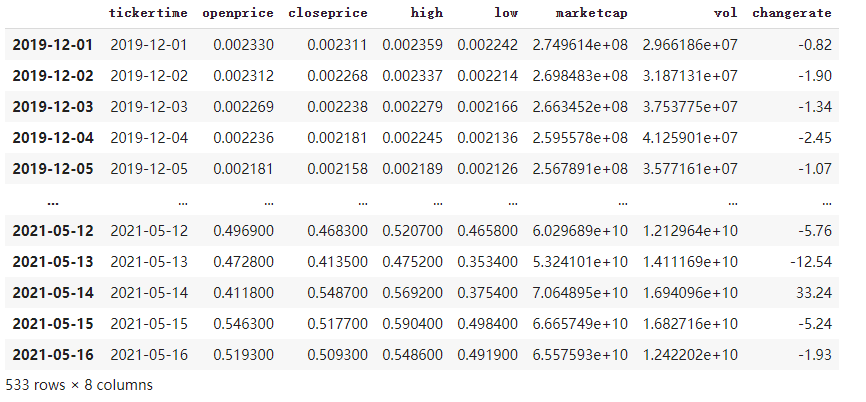Select vol value 4.125901e+07
The height and width of the screenshot is (402, 866).
(689, 137)
